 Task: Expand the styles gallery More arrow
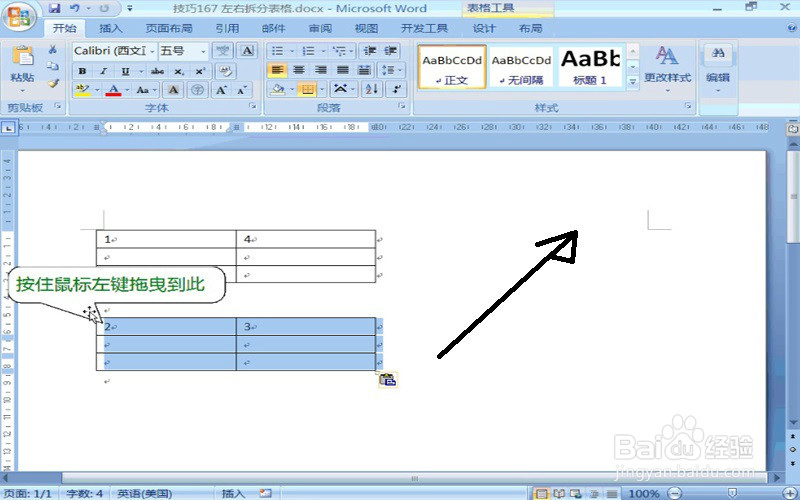tap(632, 82)
